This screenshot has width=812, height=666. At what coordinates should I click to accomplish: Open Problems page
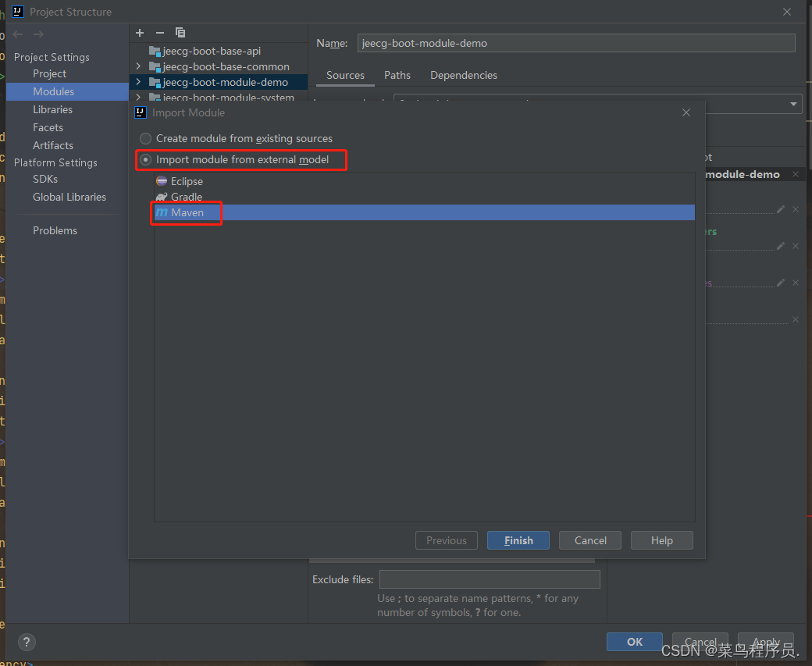pos(55,230)
